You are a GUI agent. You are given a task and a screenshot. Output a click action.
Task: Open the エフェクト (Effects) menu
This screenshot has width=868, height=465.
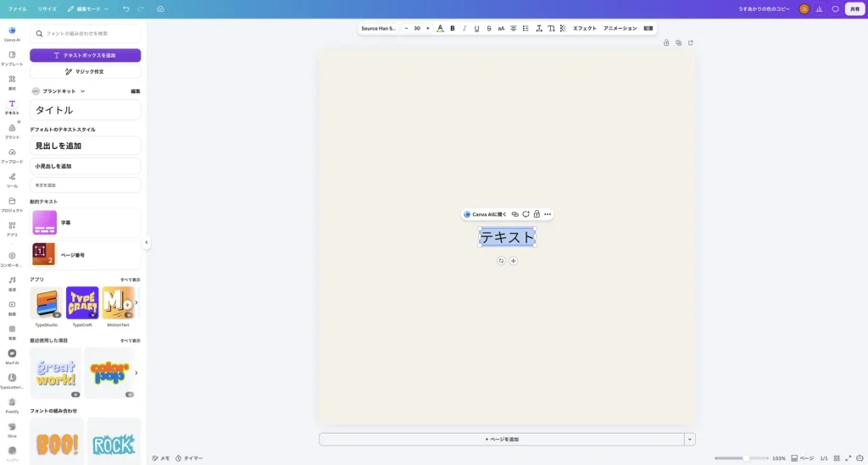point(585,28)
